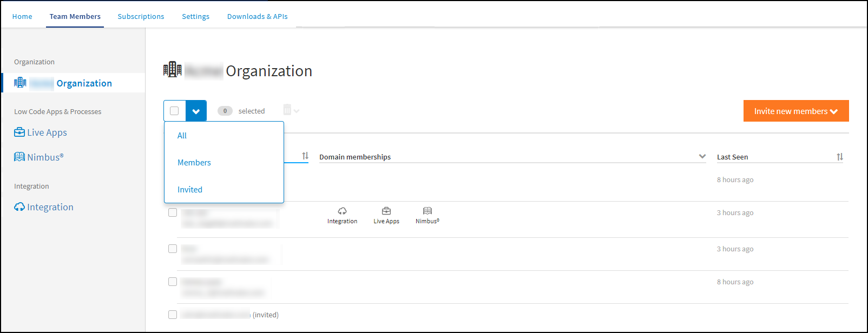
Task: Check the member row showing 3 hours ago with domain icons
Action: 173,212
